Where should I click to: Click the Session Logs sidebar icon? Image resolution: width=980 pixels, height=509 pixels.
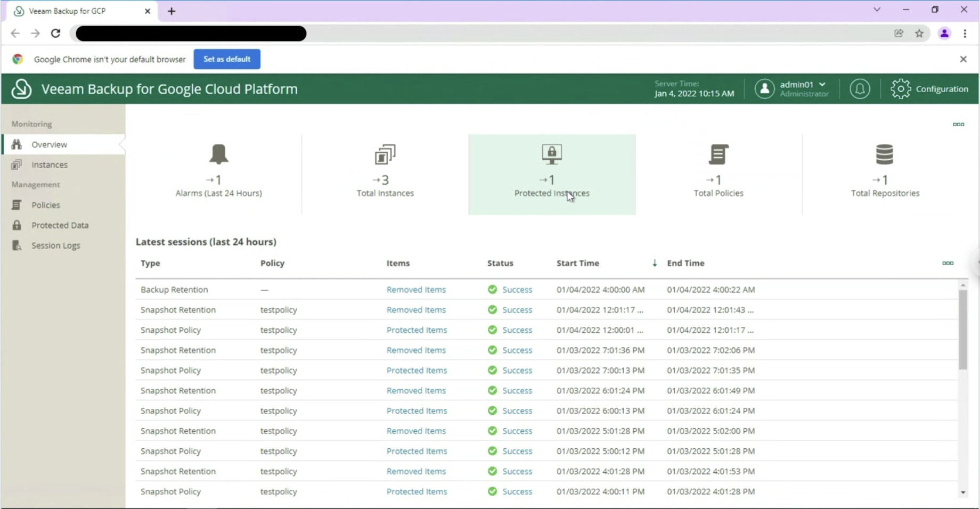tap(17, 245)
